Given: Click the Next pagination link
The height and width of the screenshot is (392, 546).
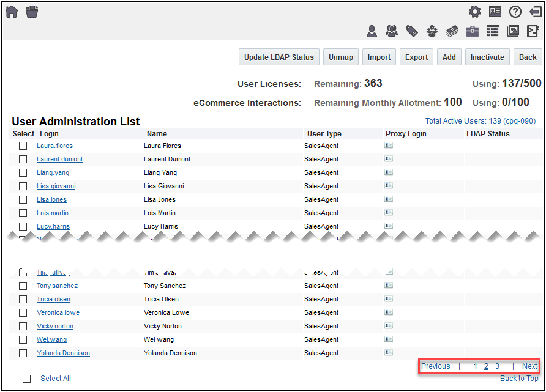Looking at the screenshot, I should point(529,366).
